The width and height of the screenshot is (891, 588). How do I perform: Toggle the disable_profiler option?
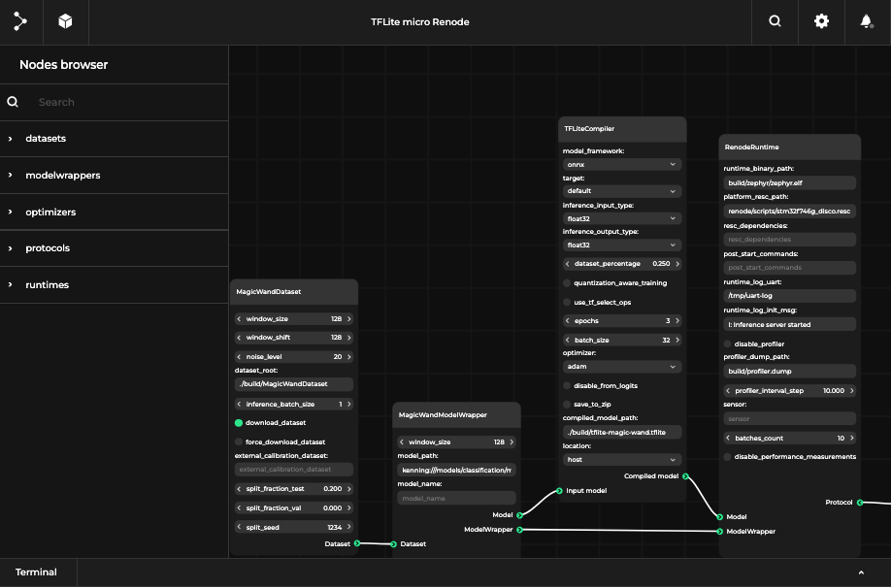pyautogui.click(x=728, y=343)
